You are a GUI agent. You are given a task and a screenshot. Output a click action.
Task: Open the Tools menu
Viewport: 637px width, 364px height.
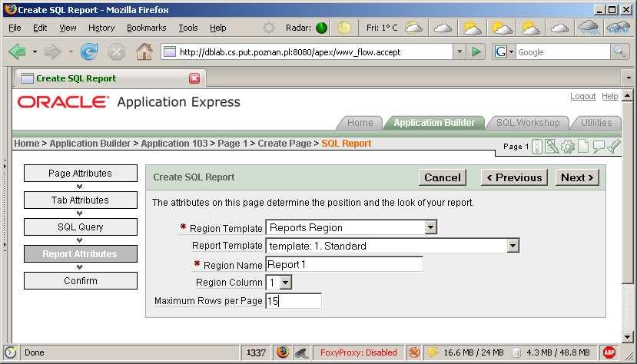click(x=188, y=28)
